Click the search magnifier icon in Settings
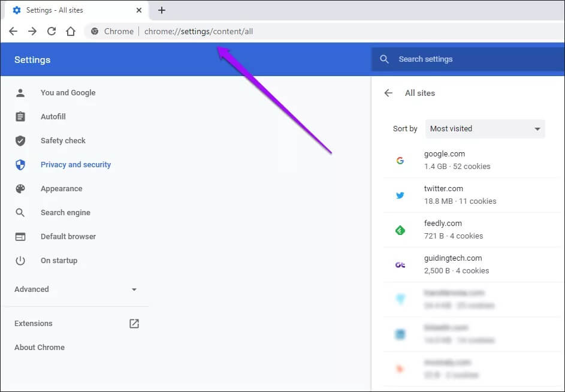565x392 pixels. 385,59
